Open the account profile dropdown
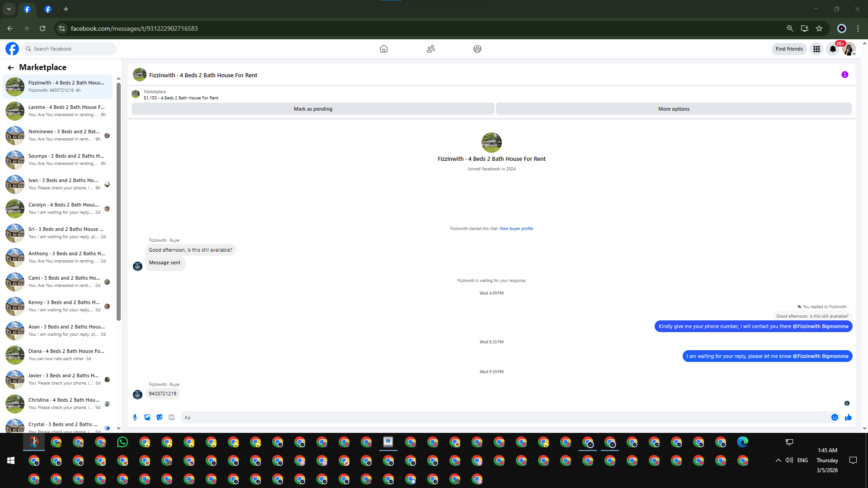Viewport: 868px width, 488px height. click(849, 49)
